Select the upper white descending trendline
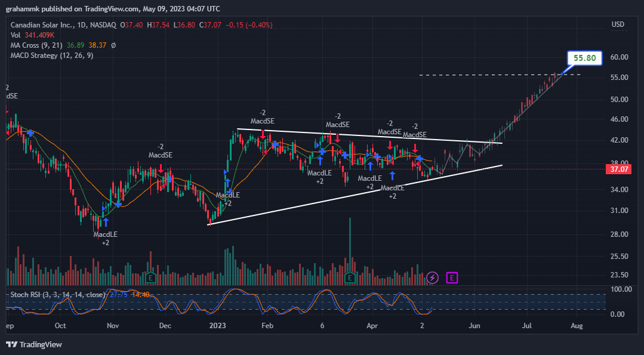The width and height of the screenshot is (644, 355). point(369,136)
